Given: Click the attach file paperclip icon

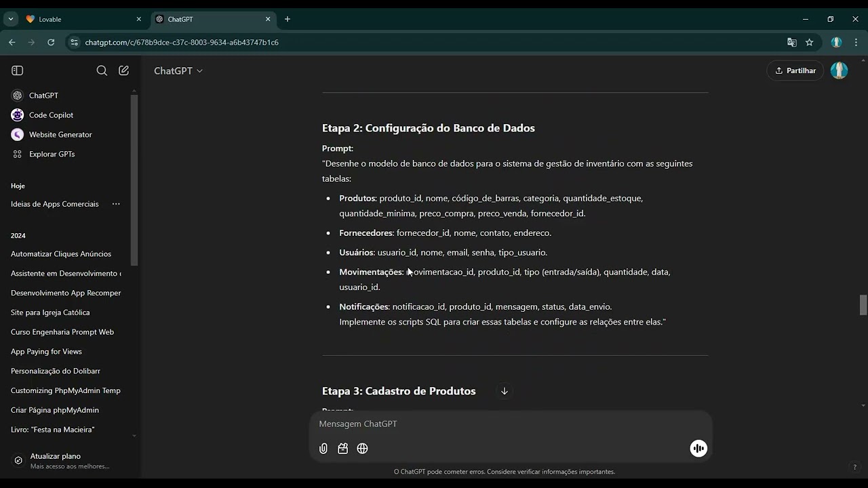Looking at the screenshot, I should click(x=323, y=449).
